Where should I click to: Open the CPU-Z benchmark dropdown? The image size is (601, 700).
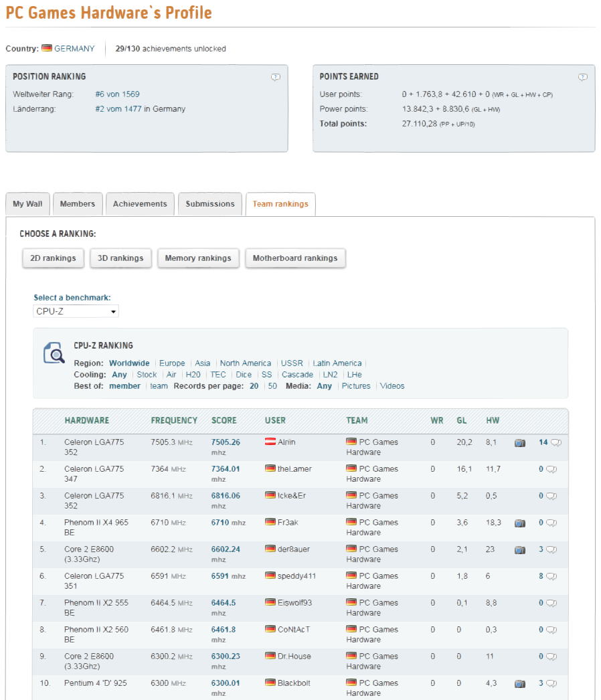pyautogui.click(x=76, y=311)
